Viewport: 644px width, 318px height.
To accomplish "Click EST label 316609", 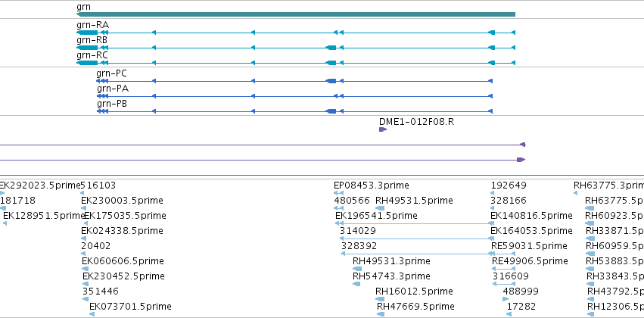I will pyautogui.click(x=511, y=276).
